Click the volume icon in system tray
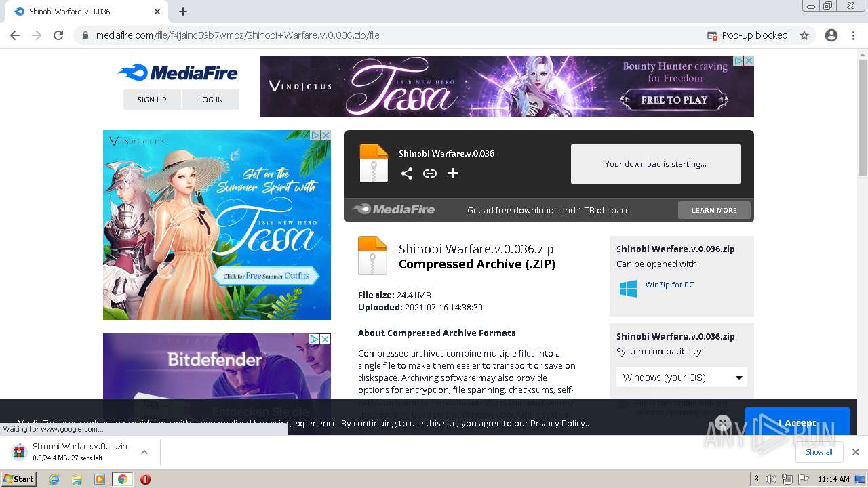 [x=771, y=479]
